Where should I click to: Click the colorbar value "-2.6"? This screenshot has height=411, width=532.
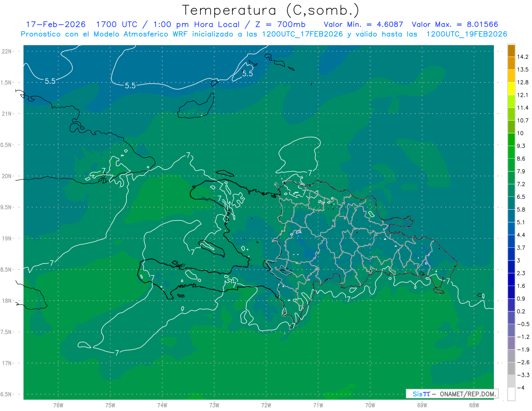523,362
